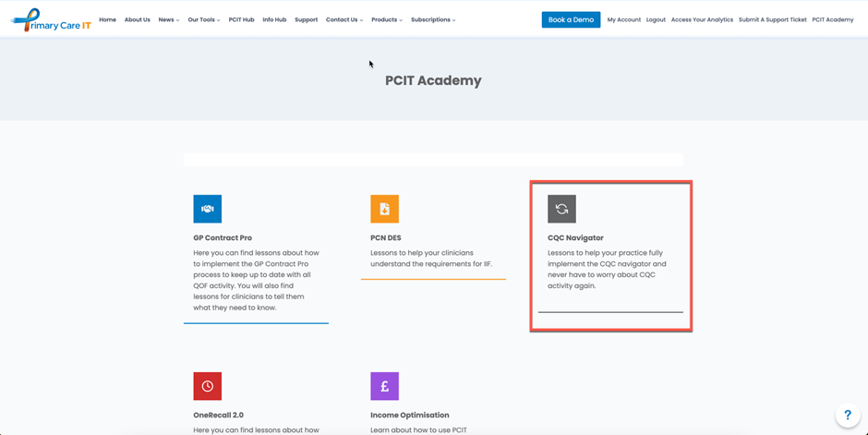The image size is (868, 435).
Task: Click the purple Income Optimisation pound icon
Action: click(x=384, y=386)
